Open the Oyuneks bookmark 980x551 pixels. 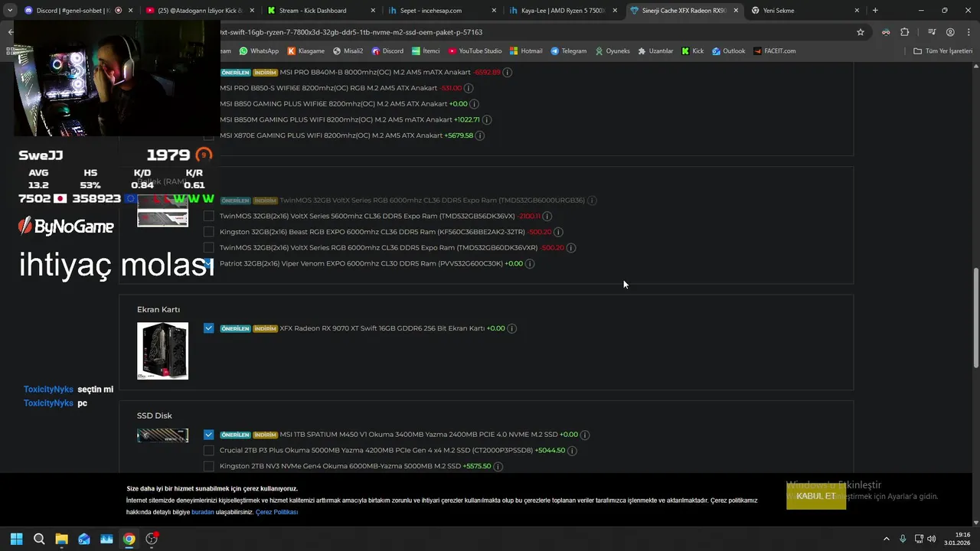[612, 51]
